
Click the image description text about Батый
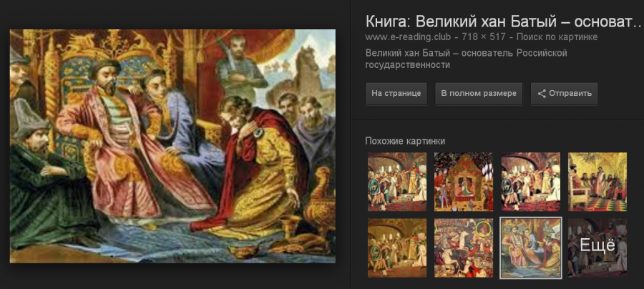point(466,59)
